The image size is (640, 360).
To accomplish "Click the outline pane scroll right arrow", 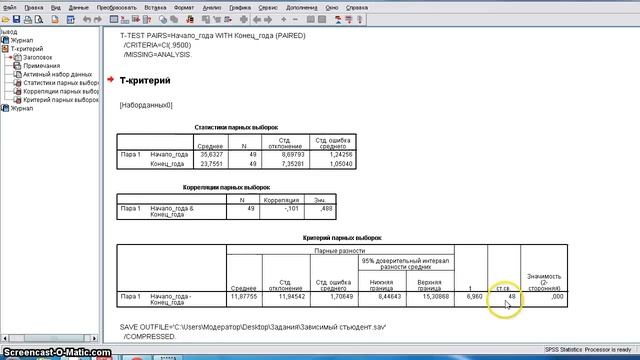I will tap(94, 338).
